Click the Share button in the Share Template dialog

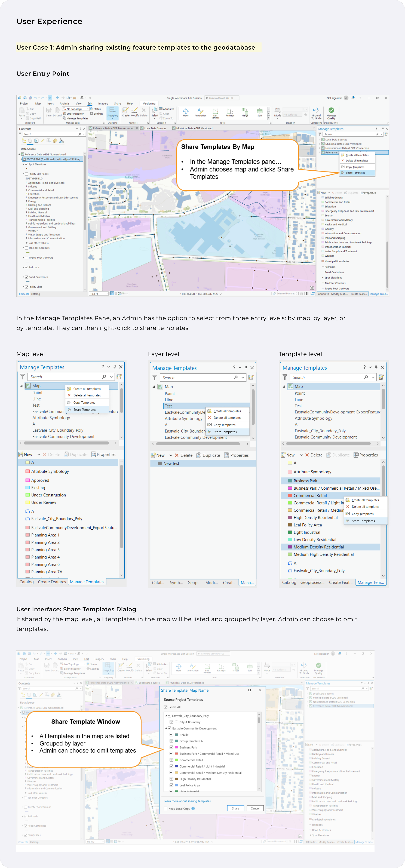[236, 808]
